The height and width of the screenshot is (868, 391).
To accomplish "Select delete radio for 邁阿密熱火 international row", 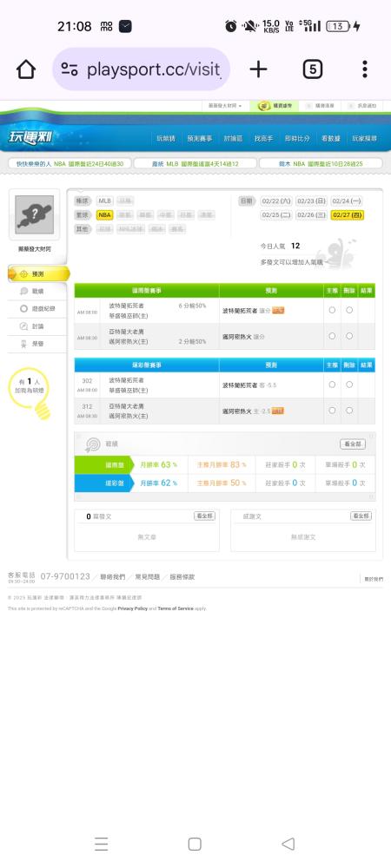I will click(349, 336).
